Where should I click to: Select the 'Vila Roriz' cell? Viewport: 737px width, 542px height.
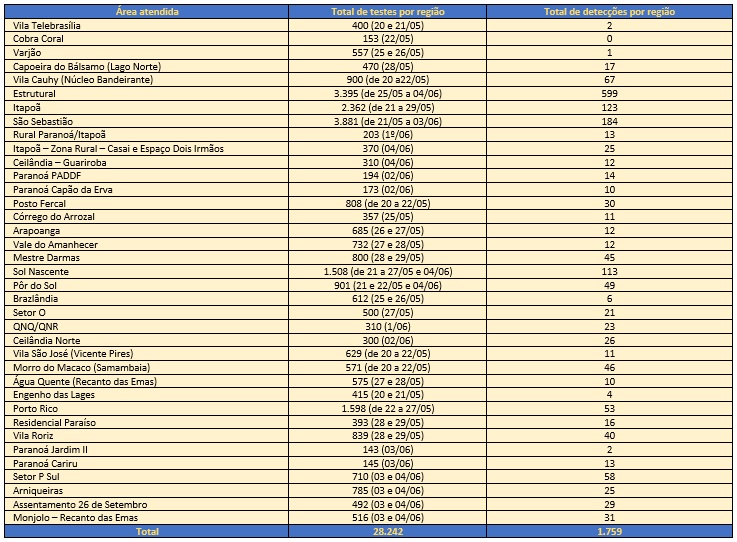[147, 436]
